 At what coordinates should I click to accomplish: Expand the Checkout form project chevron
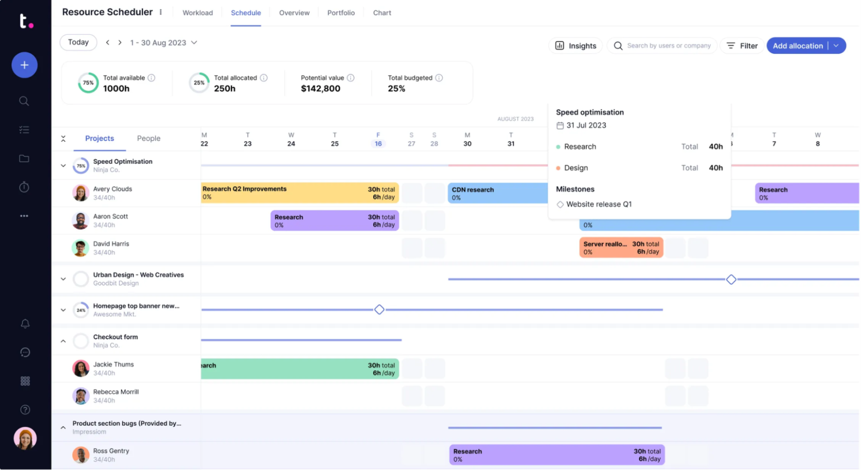(63, 341)
